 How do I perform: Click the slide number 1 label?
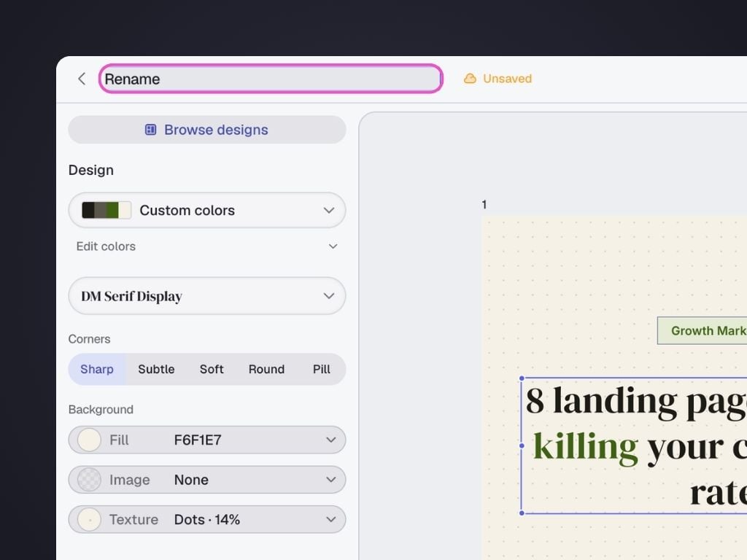[484, 205]
